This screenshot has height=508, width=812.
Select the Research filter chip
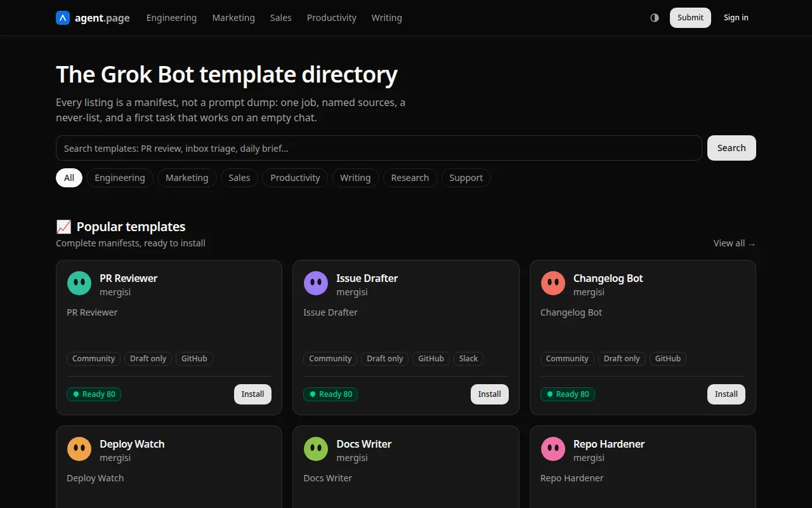(x=410, y=178)
